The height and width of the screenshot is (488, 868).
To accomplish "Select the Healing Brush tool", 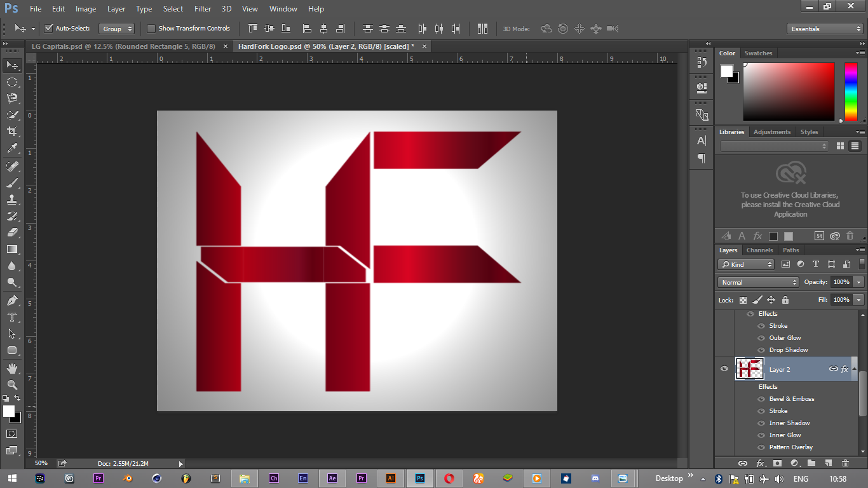I will click(x=12, y=166).
